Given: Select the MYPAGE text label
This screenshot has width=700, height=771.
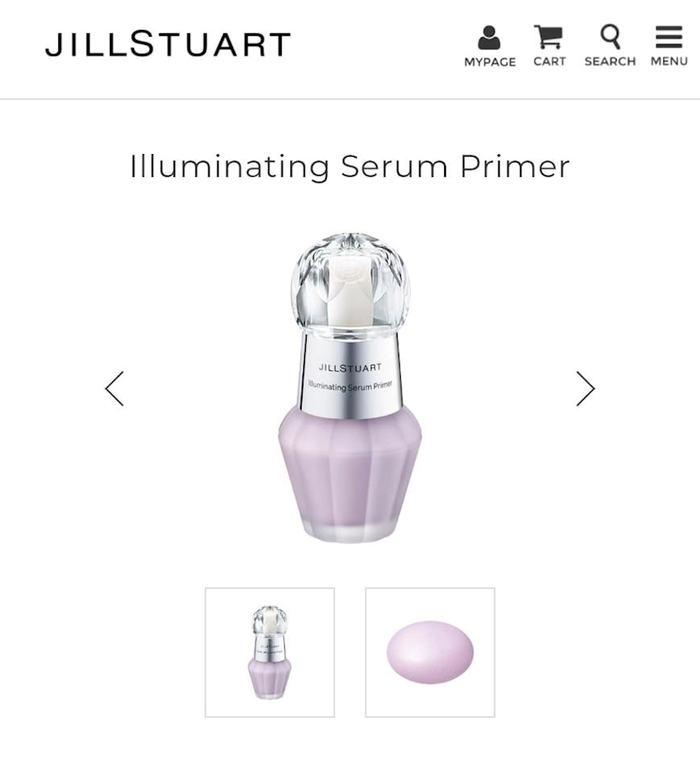Looking at the screenshot, I should (490, 62).
